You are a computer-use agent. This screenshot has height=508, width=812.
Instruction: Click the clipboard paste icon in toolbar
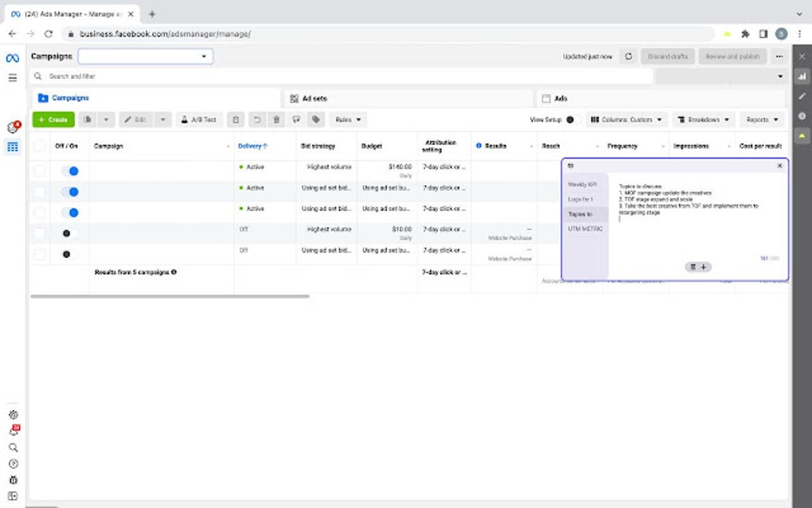tap(236, 119)
